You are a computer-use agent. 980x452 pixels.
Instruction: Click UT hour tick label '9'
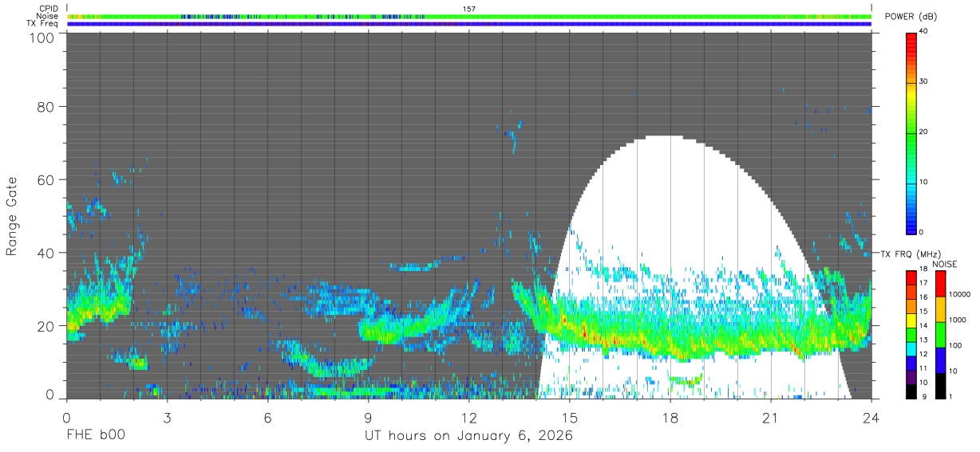click(x=369, y=418)
